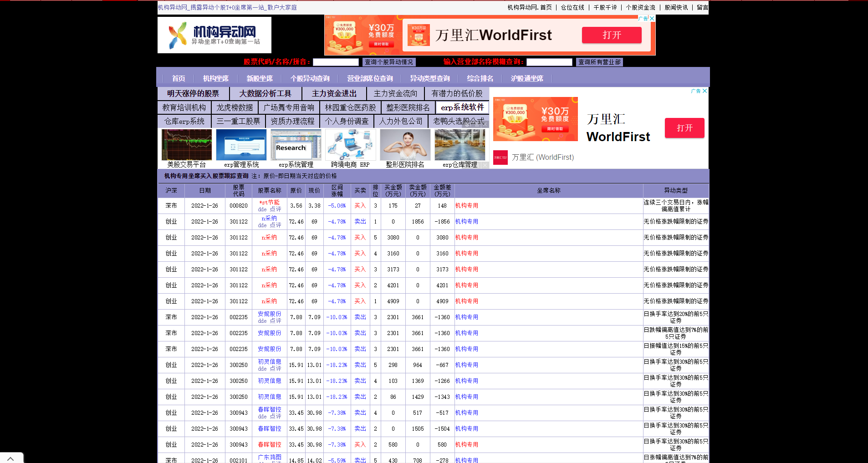The height and width of the screenshot is (463, 868).
Task: Open the 主力资金进出 link
Action: coord(334,93)
